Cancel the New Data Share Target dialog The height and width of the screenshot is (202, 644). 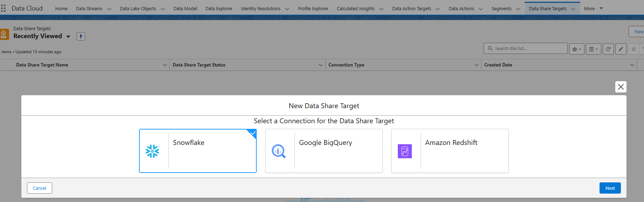click(40, 188)
